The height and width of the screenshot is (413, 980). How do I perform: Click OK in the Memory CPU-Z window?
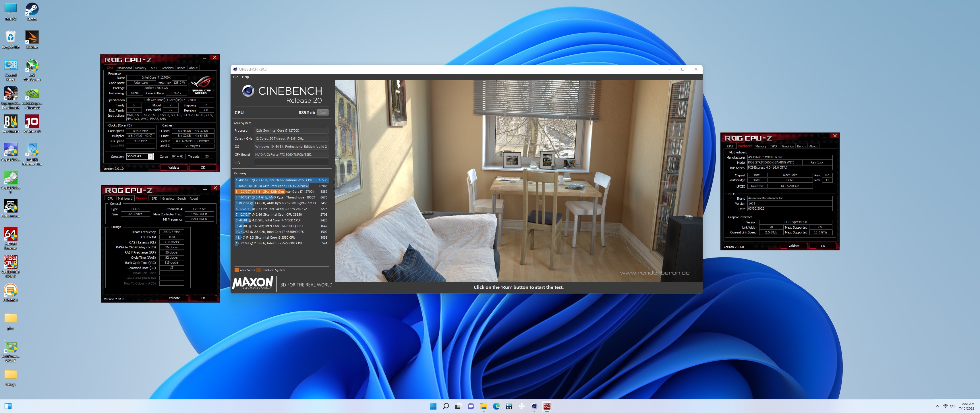click(x=203, y=298)
